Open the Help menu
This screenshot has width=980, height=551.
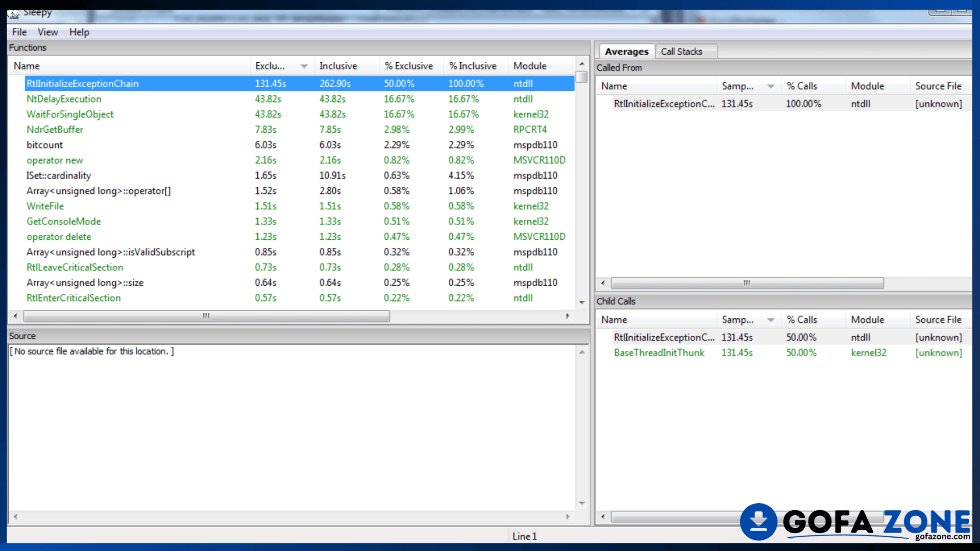[x=79, y=32]
